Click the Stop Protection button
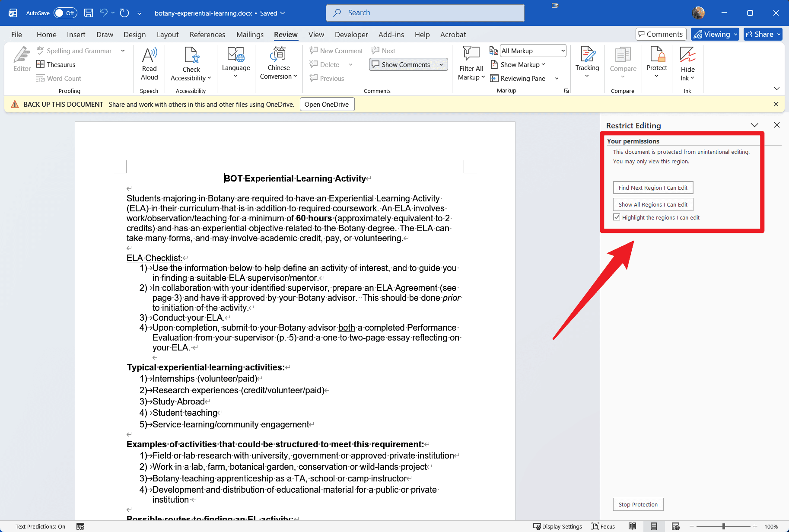This screenshot has height=532, width=789. 638,504
